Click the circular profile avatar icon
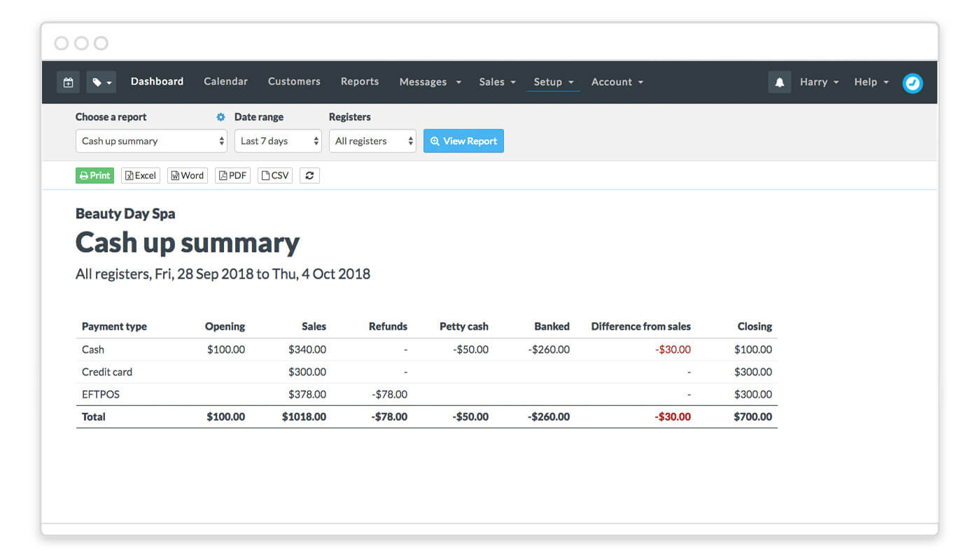This screenshot has height=560, width=980. [x=912, y=82]
